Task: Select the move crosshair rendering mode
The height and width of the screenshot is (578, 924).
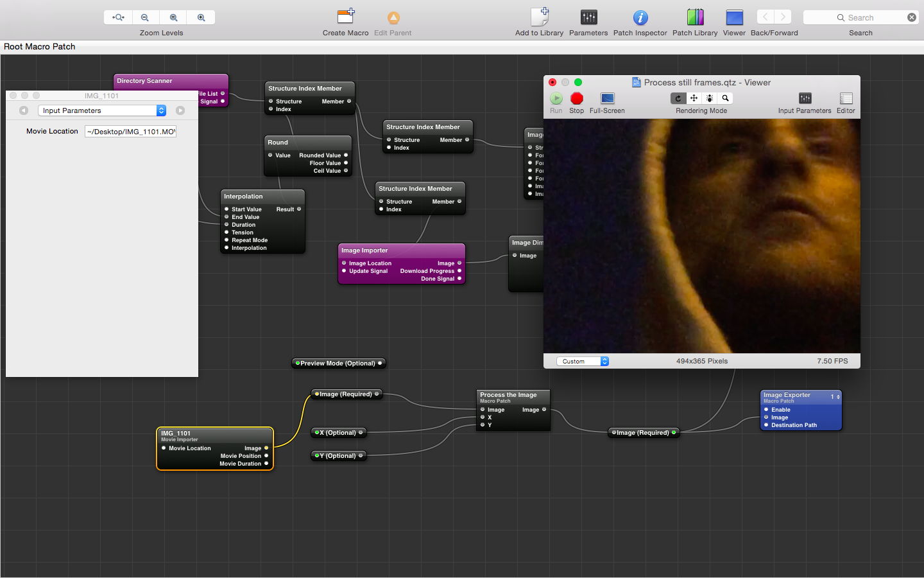Action: [x=694, y=98]
